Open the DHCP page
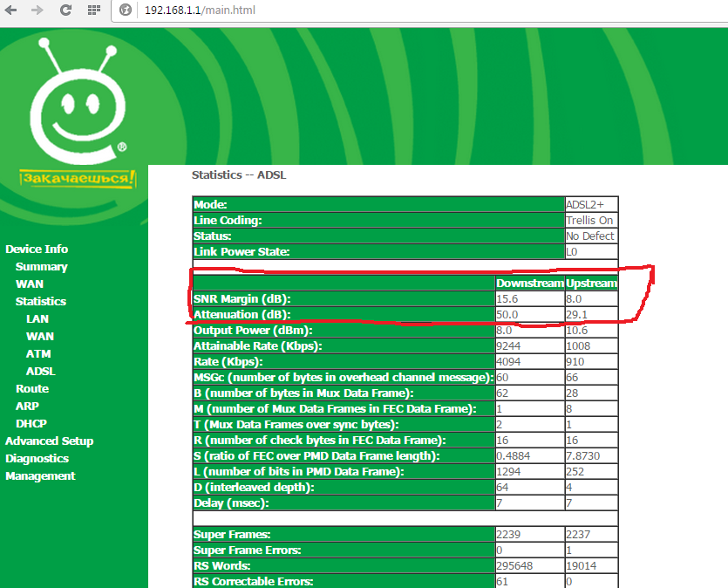This screenshot has height=588, width=728. [x=31, y=423]
